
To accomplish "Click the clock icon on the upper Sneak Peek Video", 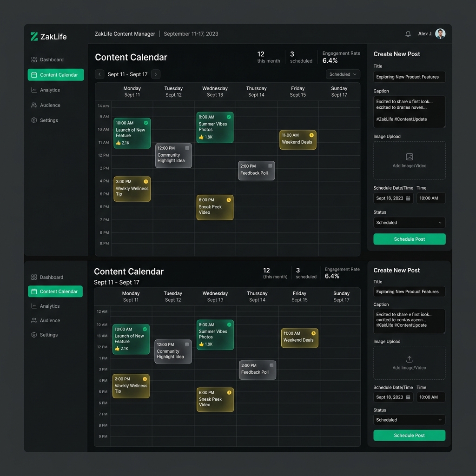I will (229, 200).
